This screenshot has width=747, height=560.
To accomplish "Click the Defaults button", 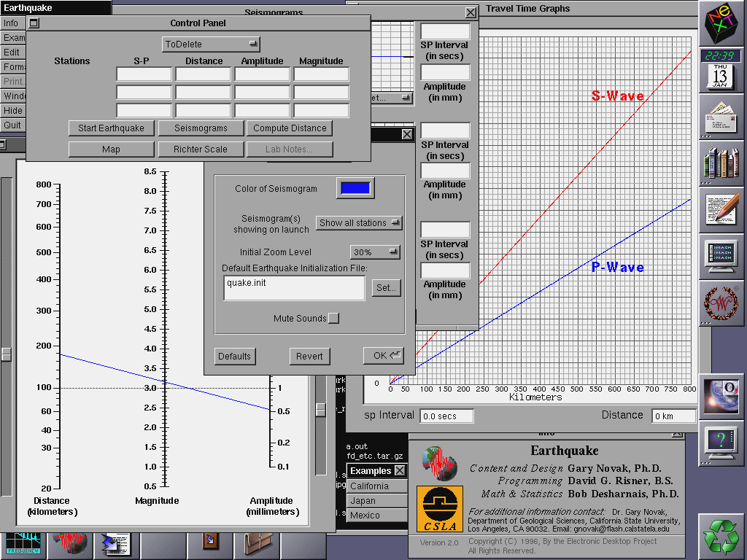I will point(234,356).
